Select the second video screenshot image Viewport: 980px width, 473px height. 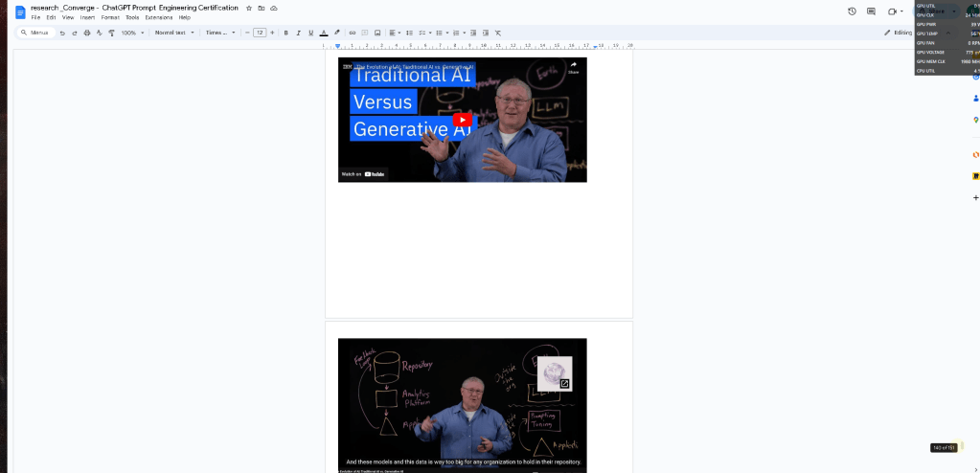click(463, 405)
